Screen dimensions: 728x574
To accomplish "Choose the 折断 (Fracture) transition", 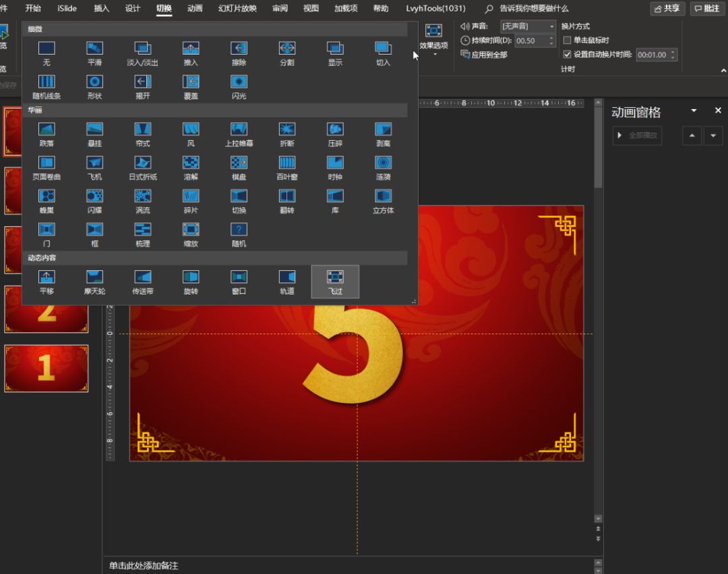I will click(287, 135).
